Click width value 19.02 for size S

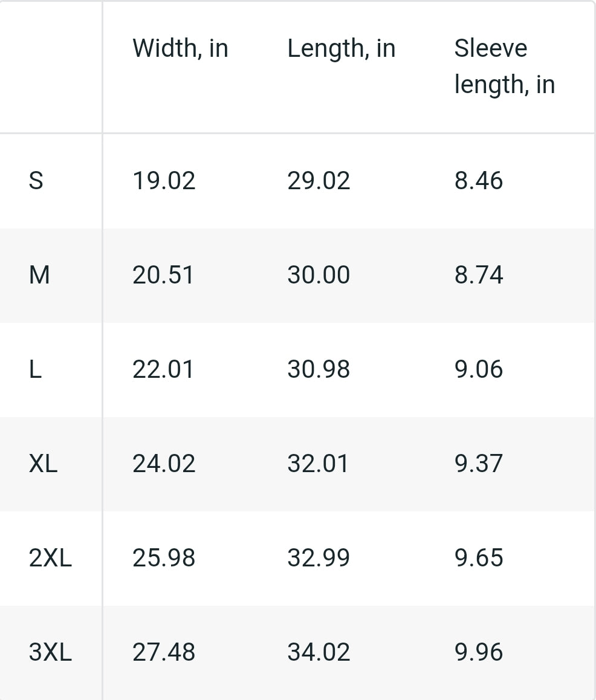pos(164,181)
